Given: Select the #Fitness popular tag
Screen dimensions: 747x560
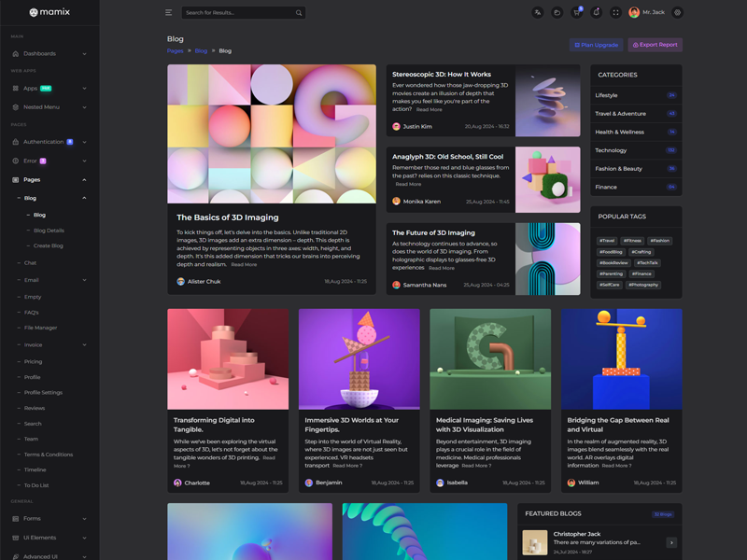Looking at the screenshot, I should click(632, 241).
